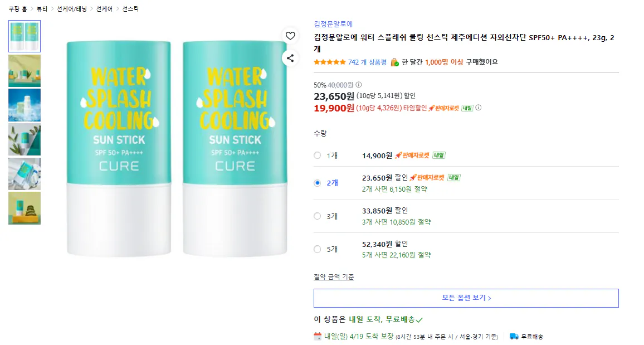Image resolution: width=644 pixels, height=345 pixels.
Task: Click the five-star rating icons
Action: coord(329,62)
